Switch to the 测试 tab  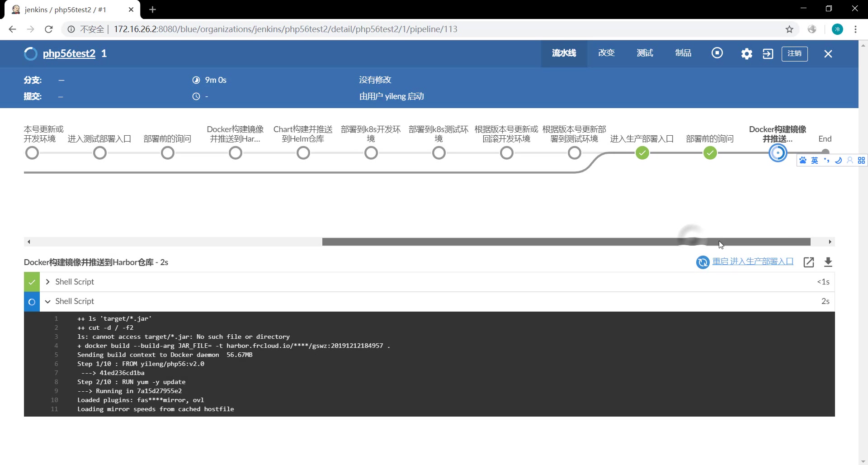tap(644, 53)
